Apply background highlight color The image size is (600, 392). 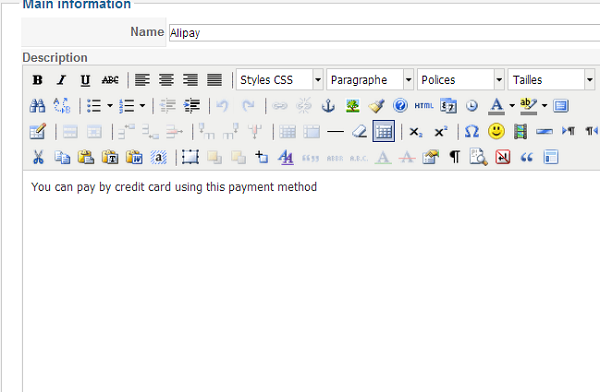point(528,106)
